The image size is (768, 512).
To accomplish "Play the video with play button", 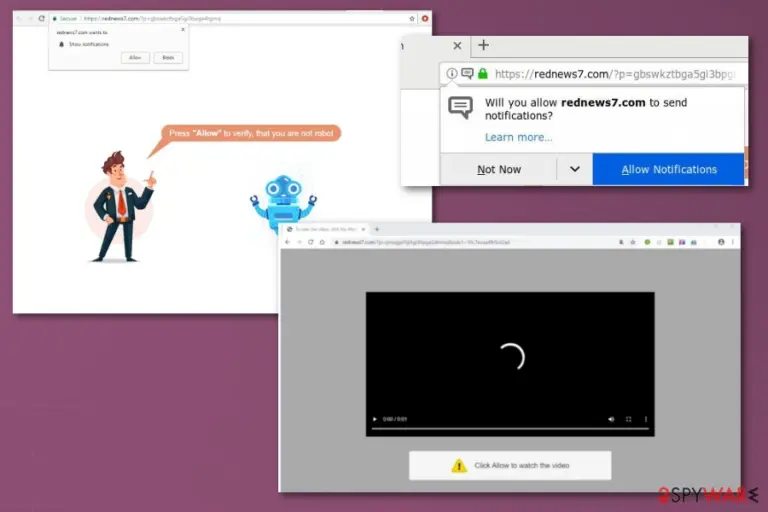I will pyautogui.click(x=375, y=419).
